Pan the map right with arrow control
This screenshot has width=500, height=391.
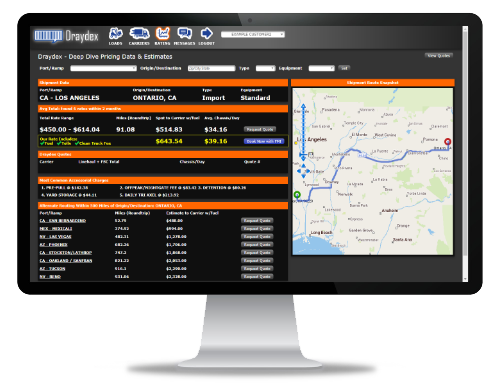coord(308,171)
